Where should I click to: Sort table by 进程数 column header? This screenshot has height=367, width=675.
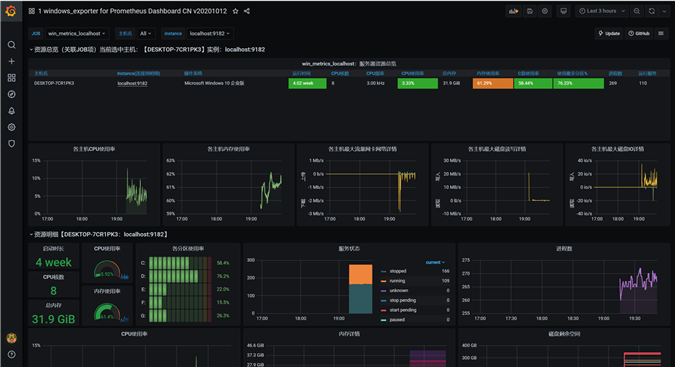[x=615, y=74]
